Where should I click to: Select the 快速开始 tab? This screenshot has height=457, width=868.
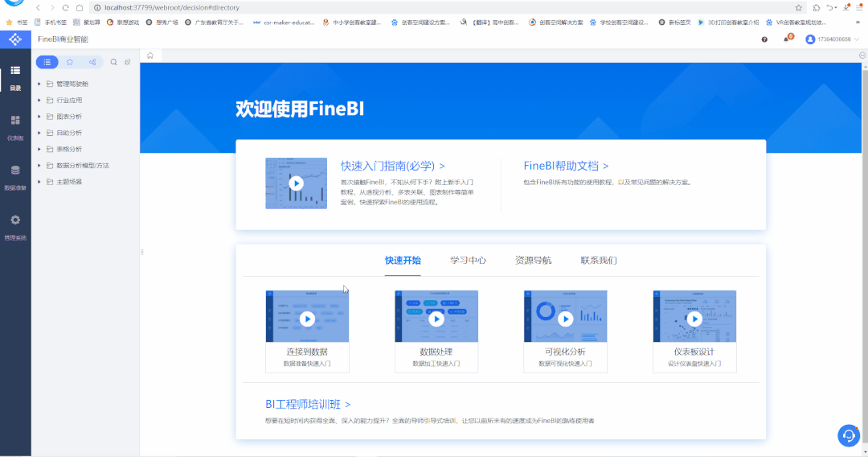(403, 261)
